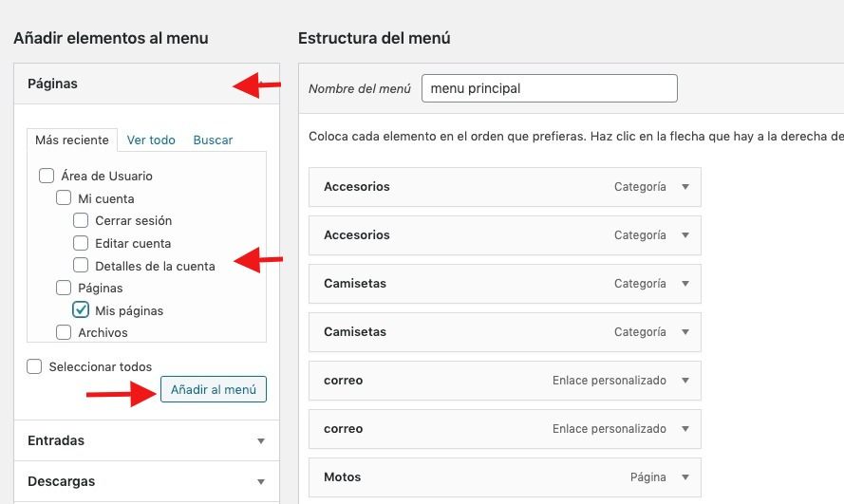This screenshot has width=844, height=504.
Task: Check the Área de Usuario checkbox
Action: (47, 176)
